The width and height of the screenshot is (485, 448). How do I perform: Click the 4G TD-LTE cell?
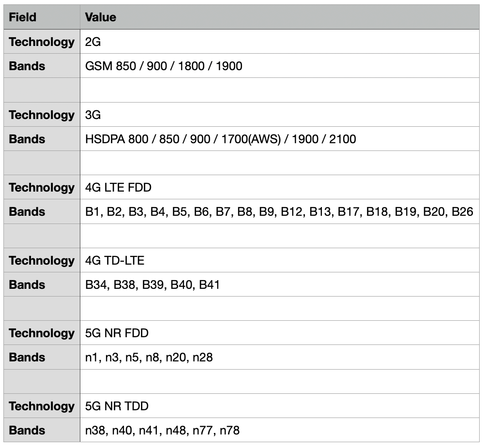280,260
